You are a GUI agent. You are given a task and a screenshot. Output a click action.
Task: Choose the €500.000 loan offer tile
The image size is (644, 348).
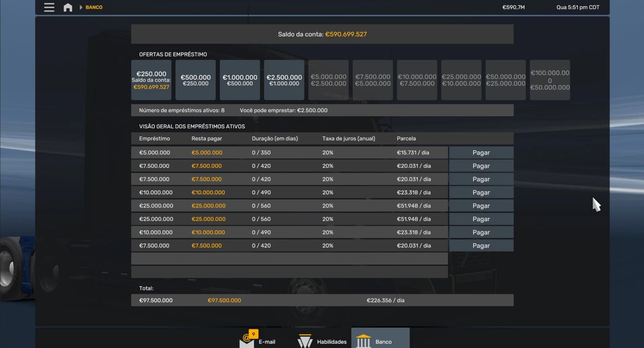196,80
